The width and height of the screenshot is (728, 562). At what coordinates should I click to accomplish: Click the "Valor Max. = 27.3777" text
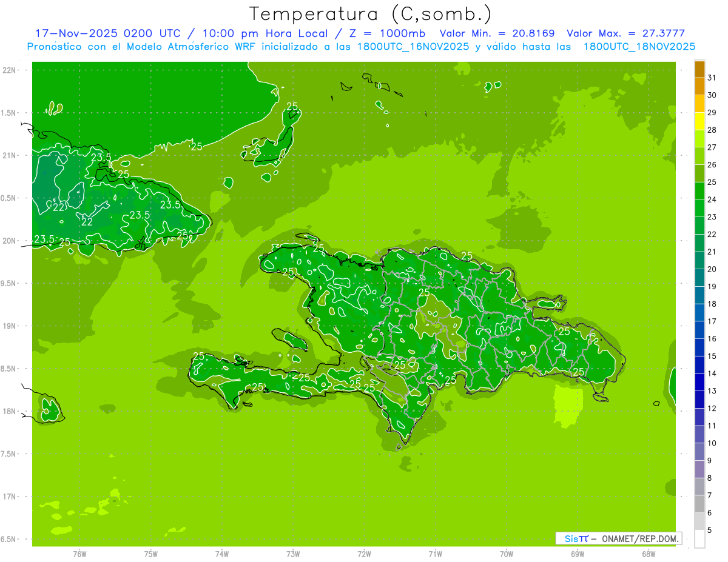point(625,33)
